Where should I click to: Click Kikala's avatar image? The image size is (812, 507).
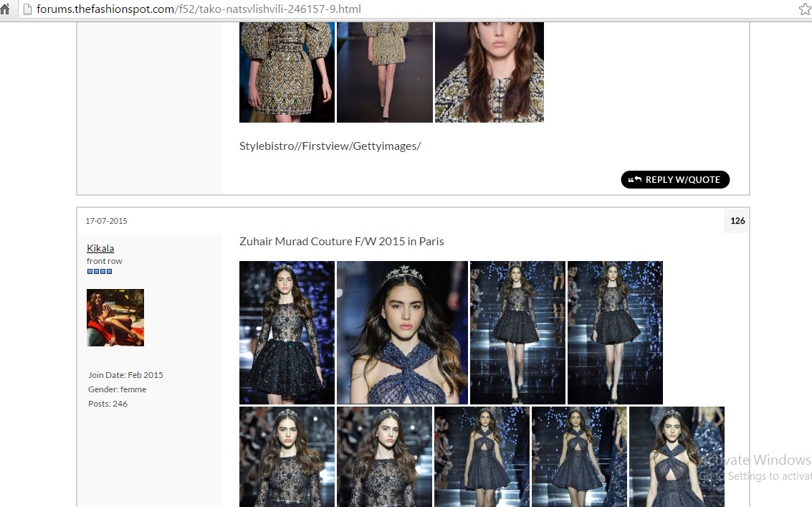(115, 318)
